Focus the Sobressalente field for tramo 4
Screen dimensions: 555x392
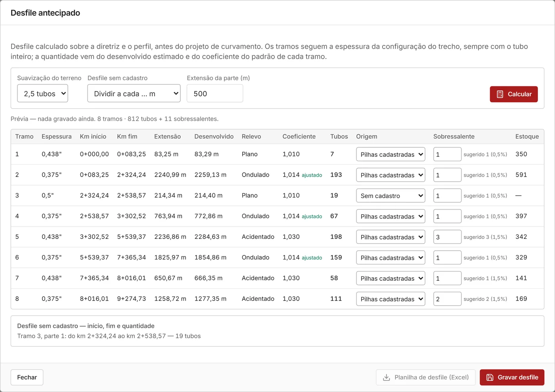447,216
